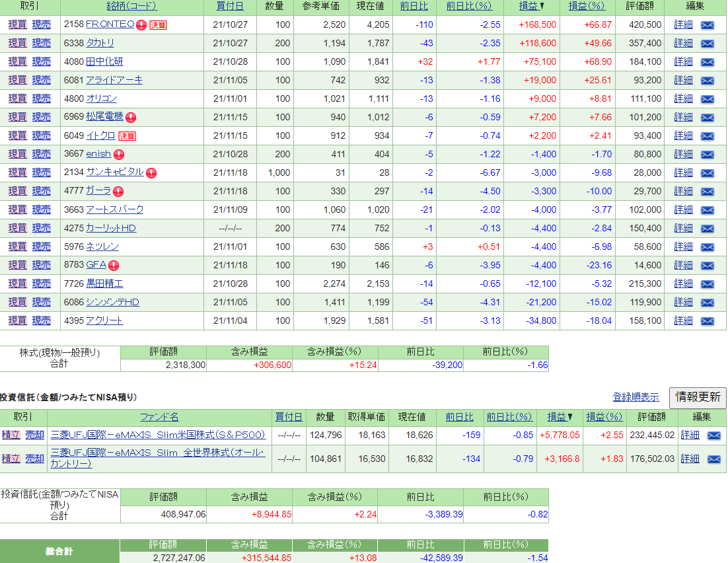Click red alert icon next to enish
728x563 pixels.
[119, 155]
